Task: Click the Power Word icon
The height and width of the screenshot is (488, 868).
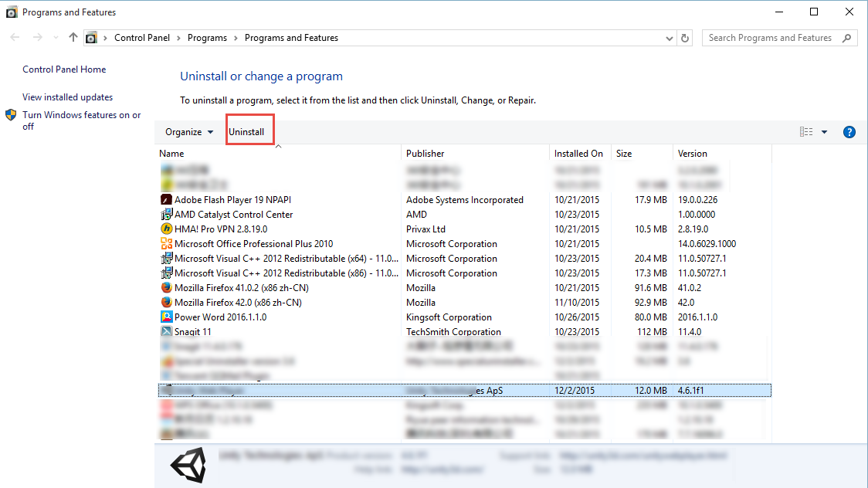Action: point(166,317)
